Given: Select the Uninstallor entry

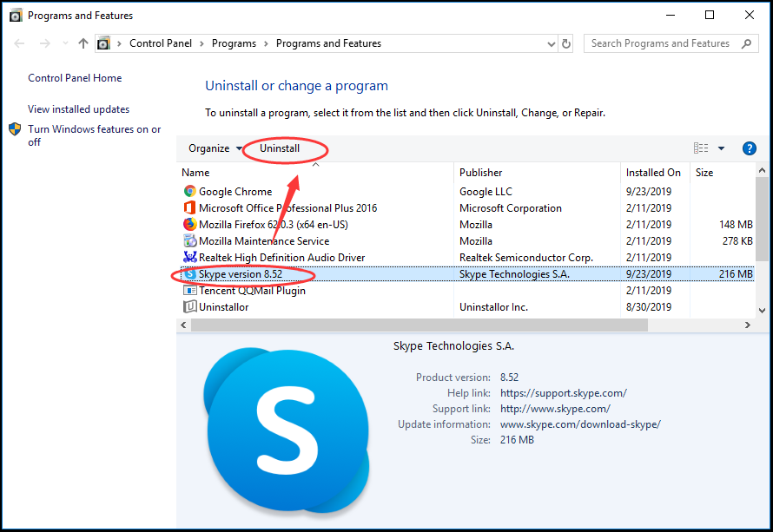Looking at the screenshot, I should 467,307.
